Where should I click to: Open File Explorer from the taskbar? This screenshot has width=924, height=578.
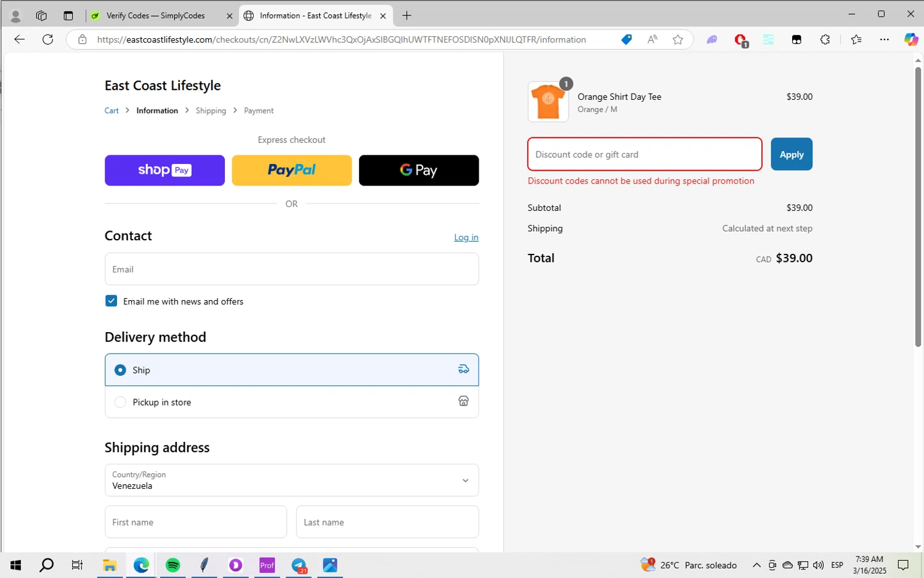point(110,565)
